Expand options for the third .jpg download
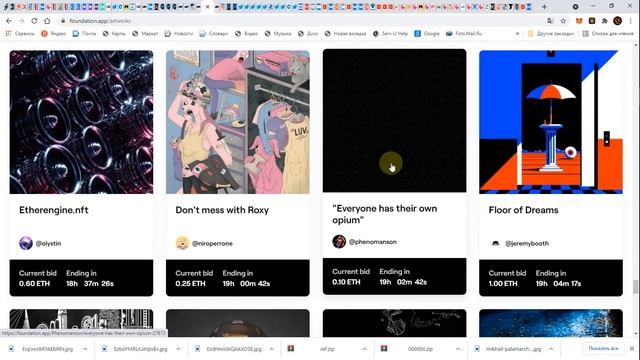 271,349
